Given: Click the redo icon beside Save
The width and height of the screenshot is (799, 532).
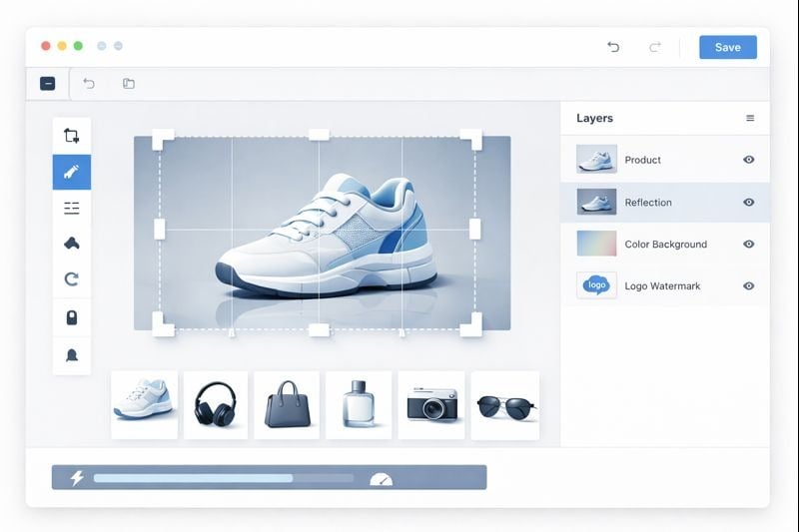Looking at the screenshot, I should pos(655,47).
